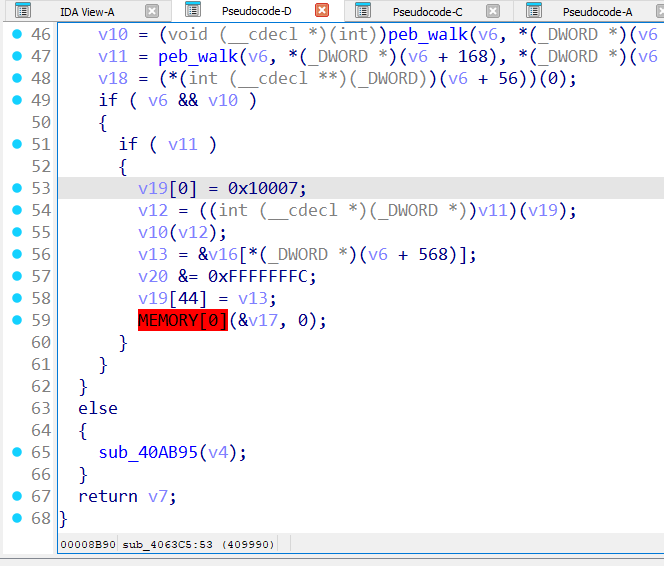Toggle breakpoint dot on line 53
The height and width of the screenshot is (566, 664).
coord(16,188)
